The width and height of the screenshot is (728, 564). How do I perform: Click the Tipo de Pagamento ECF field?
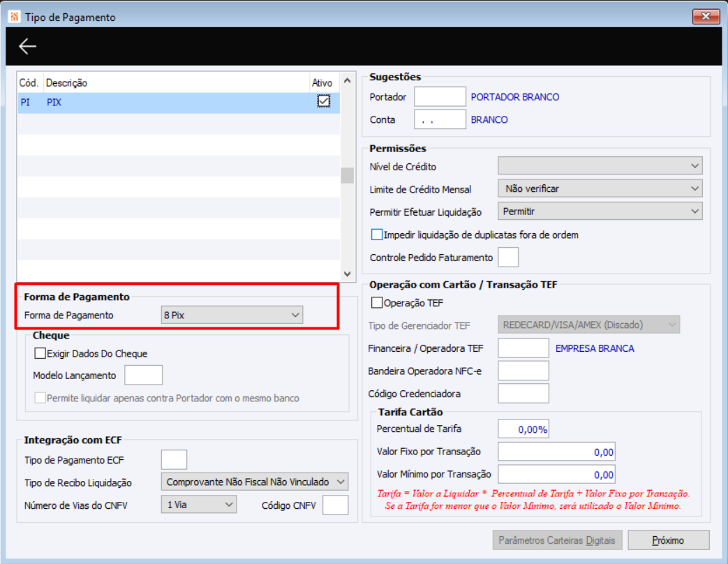coord(174,459)
